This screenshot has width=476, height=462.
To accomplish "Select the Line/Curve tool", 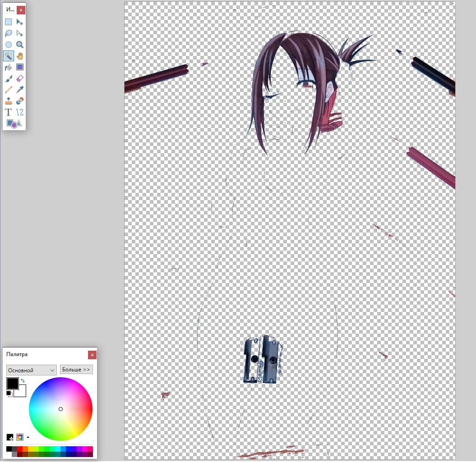I will tap(20, 112).
